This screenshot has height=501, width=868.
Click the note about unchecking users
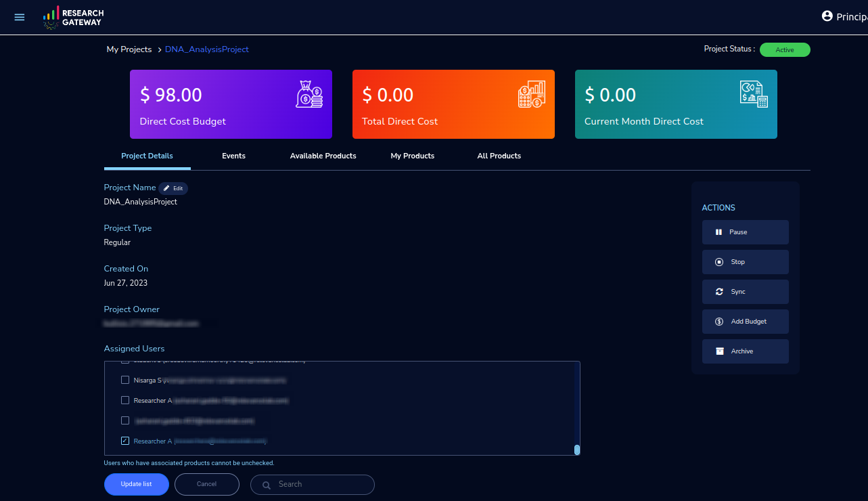(189, 463)
